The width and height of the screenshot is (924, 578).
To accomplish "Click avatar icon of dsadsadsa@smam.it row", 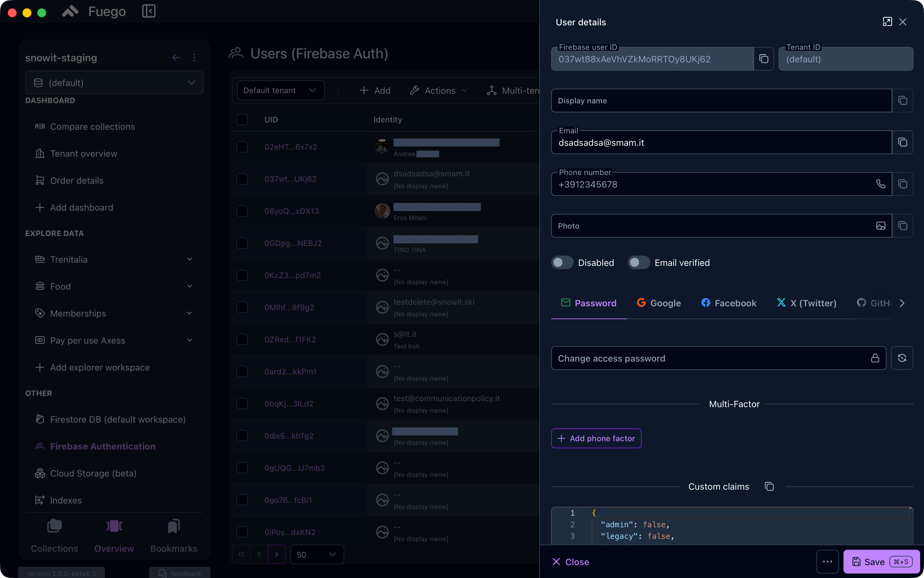I will point(382,179).
